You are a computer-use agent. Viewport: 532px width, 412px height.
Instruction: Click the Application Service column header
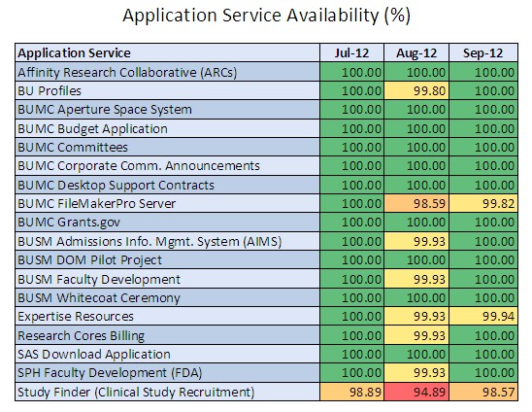point(167,53)
